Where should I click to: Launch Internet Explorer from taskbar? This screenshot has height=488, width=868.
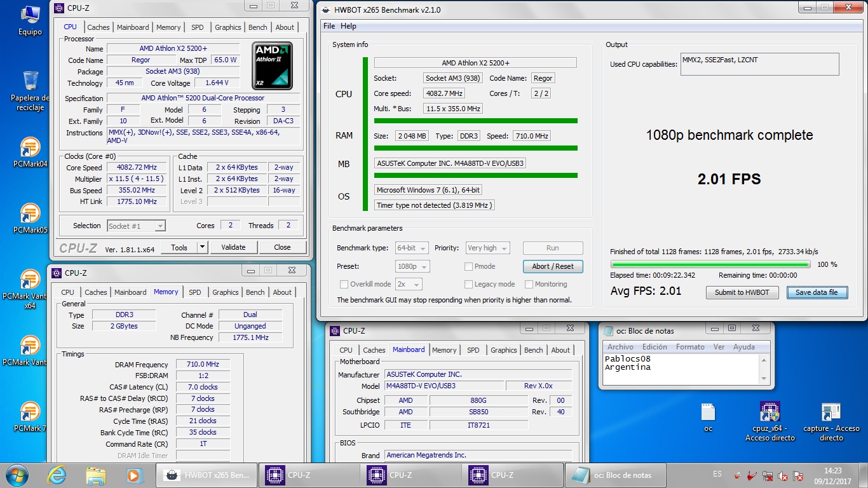[57, 475]
